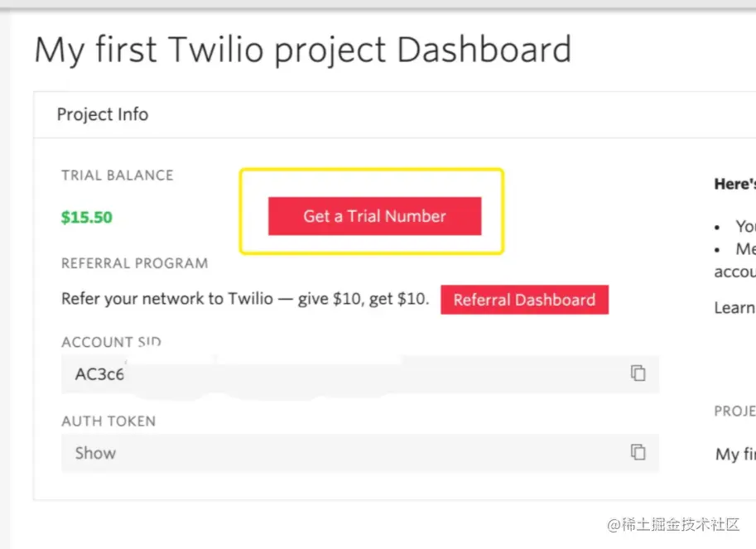Click the bold Here's heading at right
Image resolution: width=756 pixels, height=549 pixels.
tap(734, 184)
